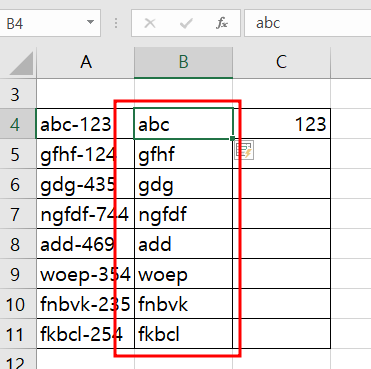Select column C header
The image size is (371, 369).
281,62
